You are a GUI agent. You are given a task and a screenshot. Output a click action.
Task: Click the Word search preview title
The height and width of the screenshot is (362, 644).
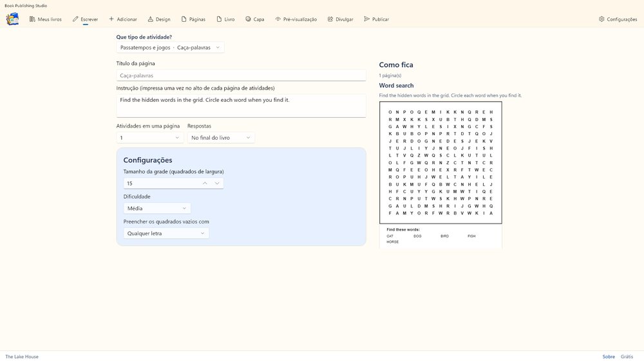point(396,86)
